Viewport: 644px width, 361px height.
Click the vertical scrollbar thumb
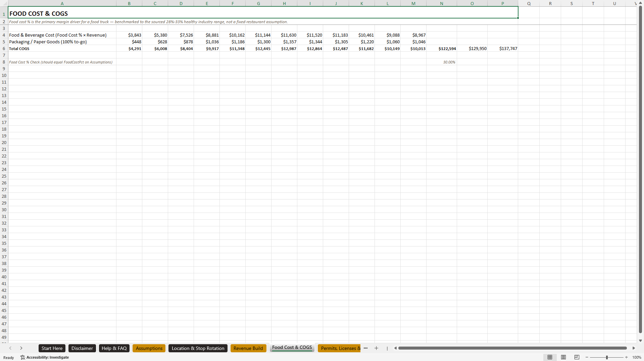pos(640,170)
